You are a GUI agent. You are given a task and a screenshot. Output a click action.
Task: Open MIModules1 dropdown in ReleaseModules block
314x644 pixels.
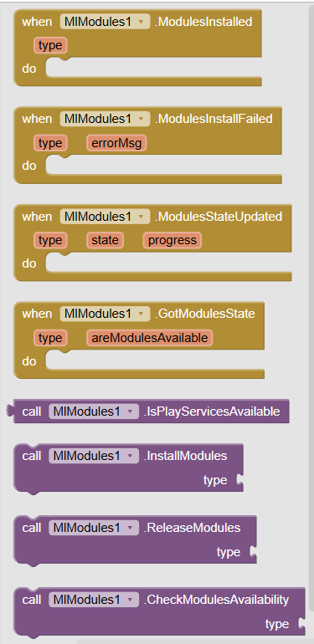click(x=94, y=528)
